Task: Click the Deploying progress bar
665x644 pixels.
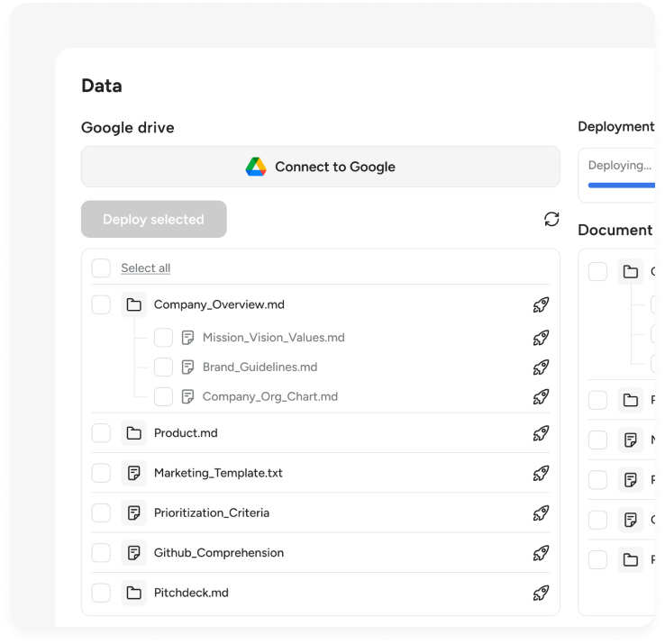Action: pyautogui.click(x=622, y=185)
